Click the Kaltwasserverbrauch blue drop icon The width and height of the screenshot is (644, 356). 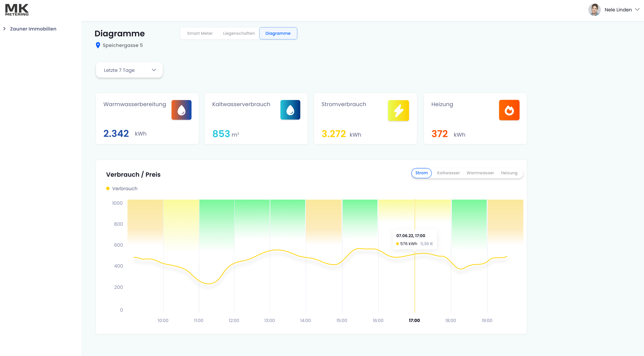pos(290,110)
